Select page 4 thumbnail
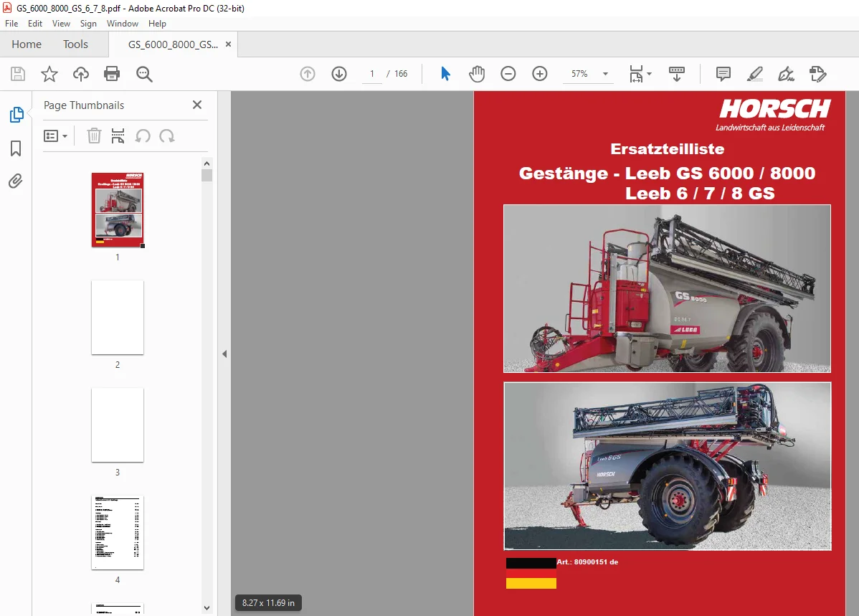 118,533
